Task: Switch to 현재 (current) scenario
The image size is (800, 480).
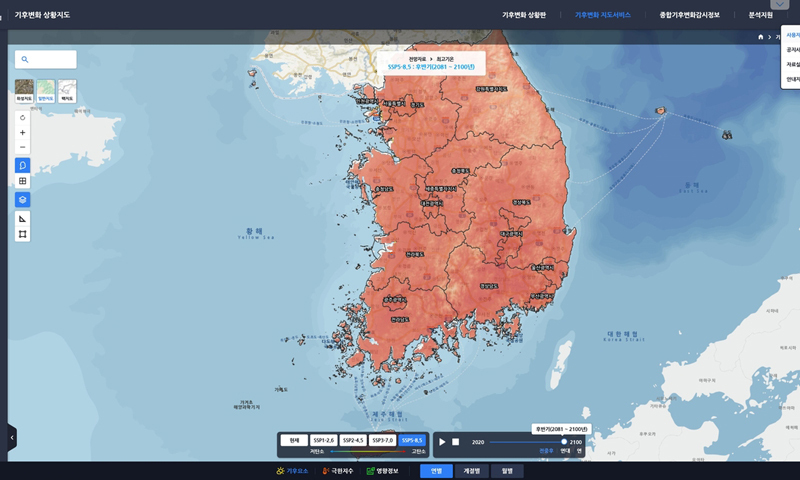Action: click(295, 440)
